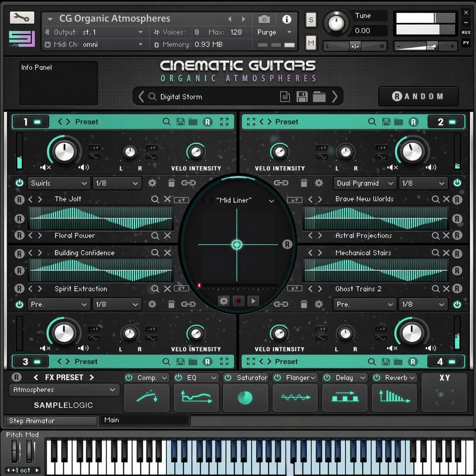476x476 pixels.
Task: Adjust layer 2 Velo Intensity knob
Action: tap(279, 152)
